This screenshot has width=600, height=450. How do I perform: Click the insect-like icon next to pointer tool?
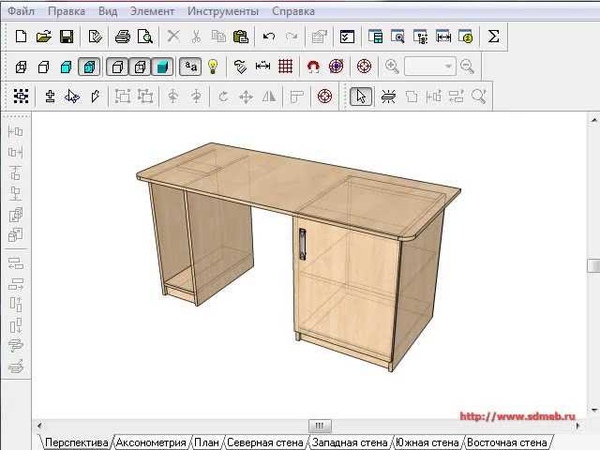point(388,96)
